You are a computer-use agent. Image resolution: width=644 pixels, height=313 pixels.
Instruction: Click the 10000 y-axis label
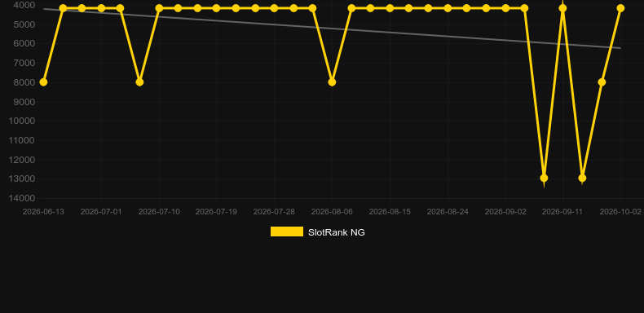(22, 121)
